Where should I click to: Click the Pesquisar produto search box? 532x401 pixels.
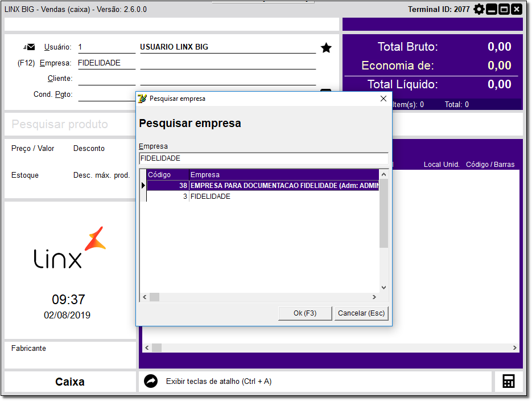[x=70, y=124]
